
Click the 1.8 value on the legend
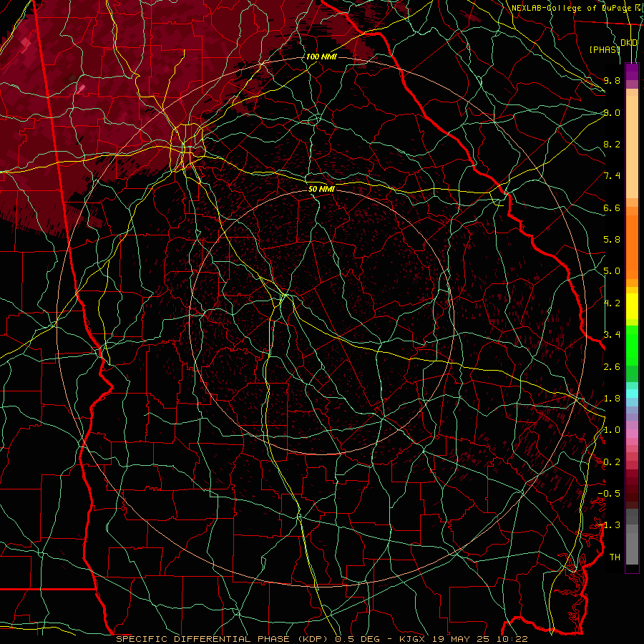[612, 399]
